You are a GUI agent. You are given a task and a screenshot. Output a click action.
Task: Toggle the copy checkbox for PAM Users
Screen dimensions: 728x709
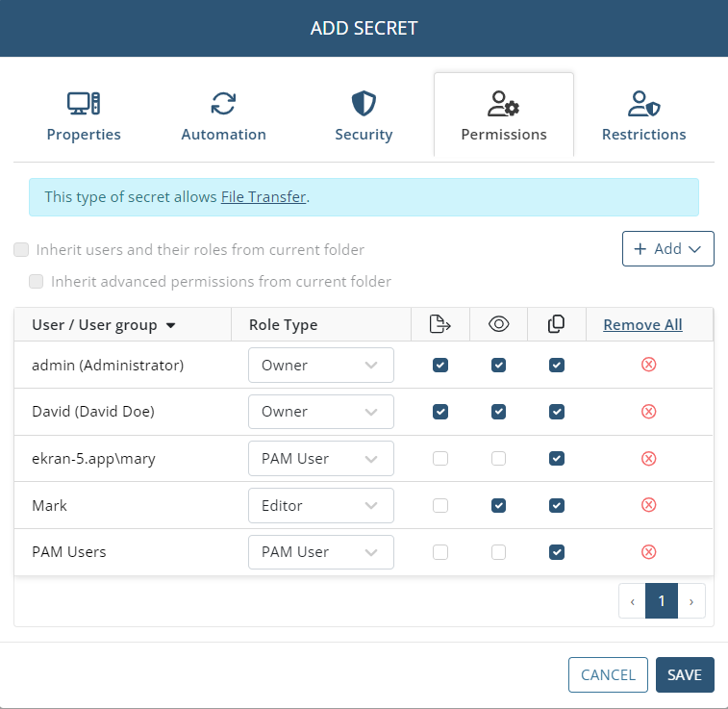[x=556, y=552]
